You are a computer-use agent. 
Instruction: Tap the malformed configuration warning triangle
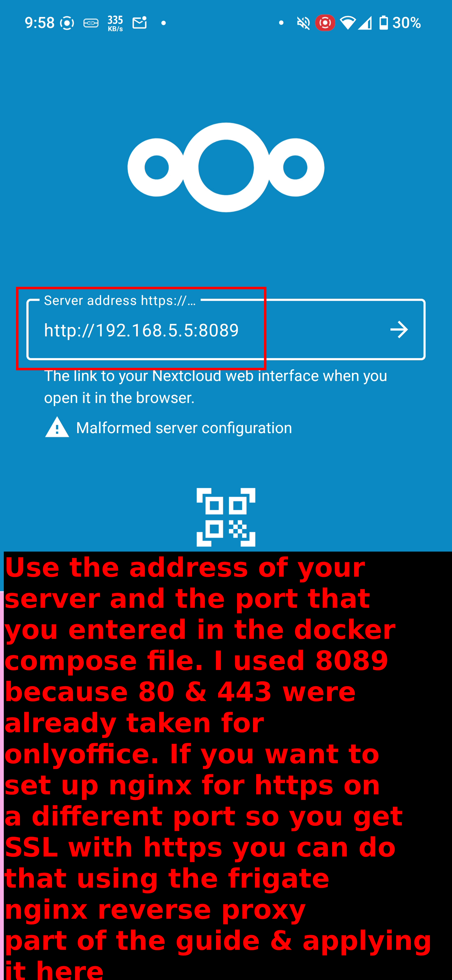click(57, 427)
